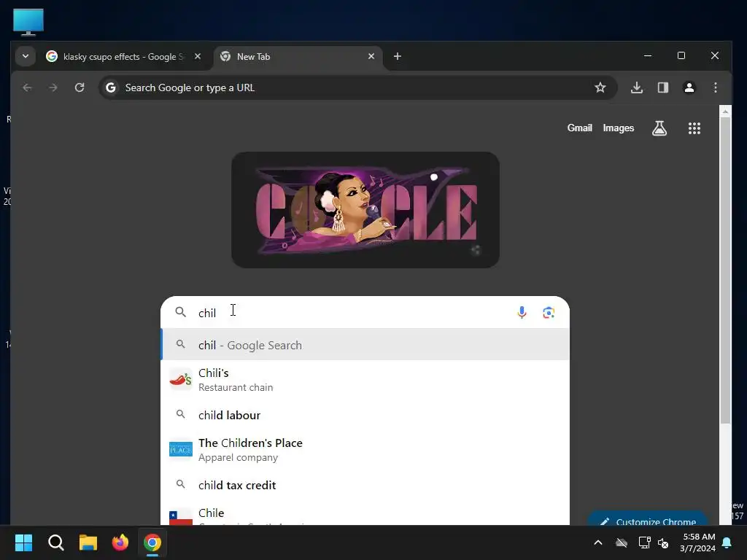Show hidden system tray icons
747x560 pixels.
coord(598,542)
